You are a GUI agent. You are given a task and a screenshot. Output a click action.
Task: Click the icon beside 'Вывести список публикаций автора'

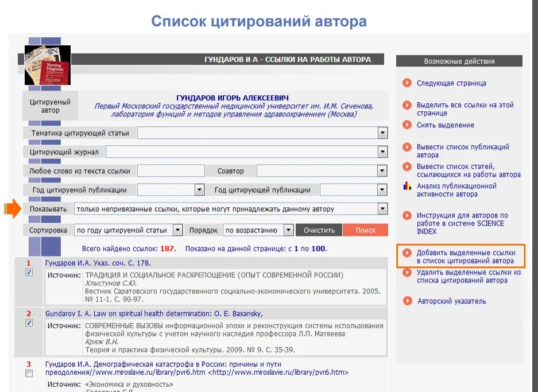[407, 147]
